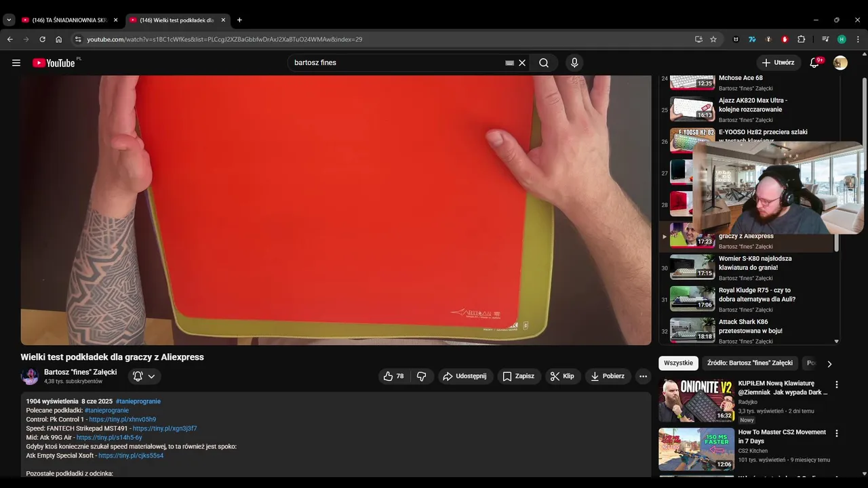Click the Pobierz download button
Viewport: 868px width, 488px height.
point(608,376)
